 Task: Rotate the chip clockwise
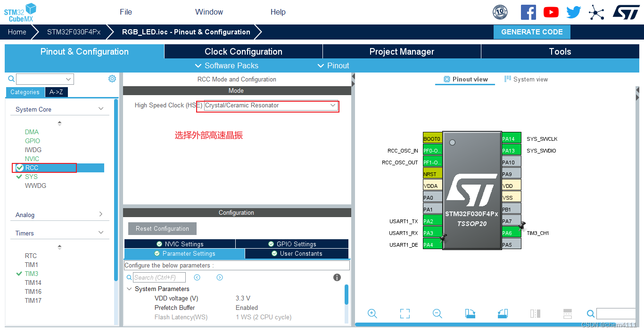tap(470, 313)
